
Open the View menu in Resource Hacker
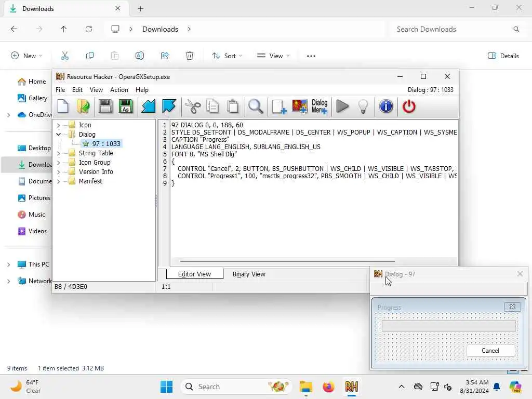[96, 90]
